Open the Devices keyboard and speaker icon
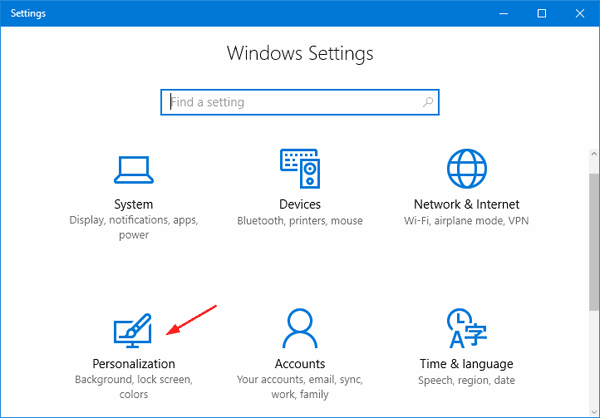The height and width of the screenshot is (418, 600). [x=300, y=168]
